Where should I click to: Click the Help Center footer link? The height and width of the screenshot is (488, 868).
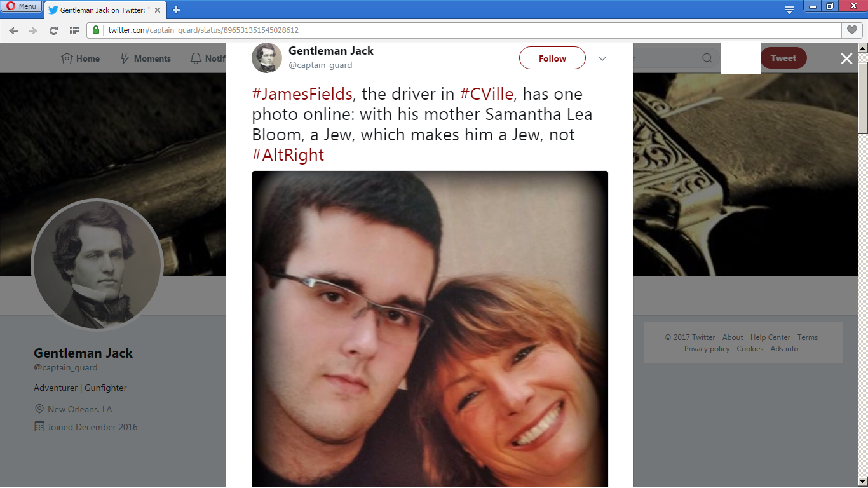tap(770, 337)
